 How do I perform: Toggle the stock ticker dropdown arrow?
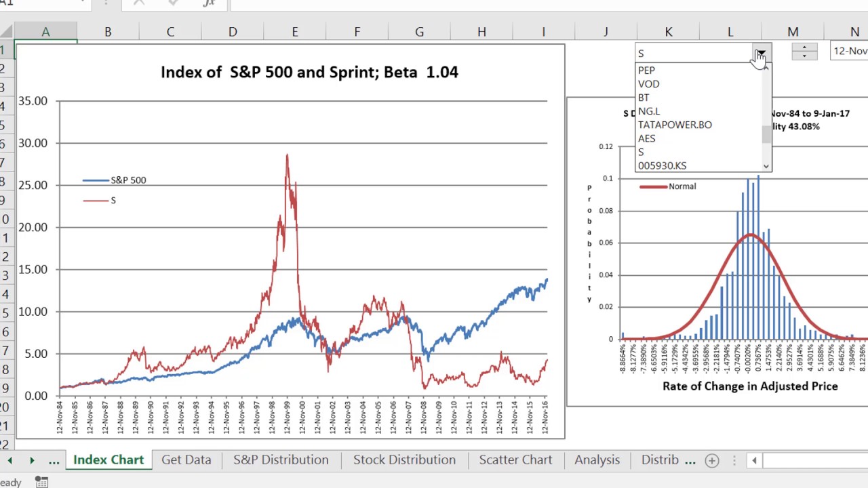click(x=762, y=53)
